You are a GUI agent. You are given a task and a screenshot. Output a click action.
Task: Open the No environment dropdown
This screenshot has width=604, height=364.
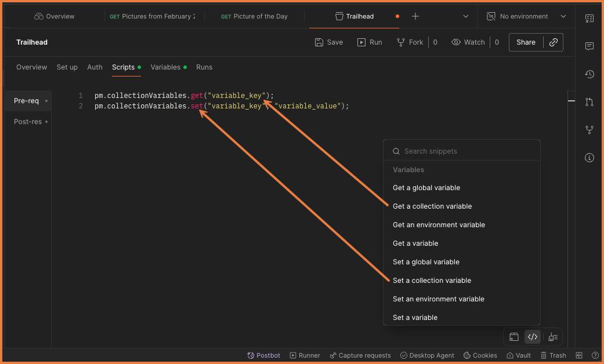(527, 16)
